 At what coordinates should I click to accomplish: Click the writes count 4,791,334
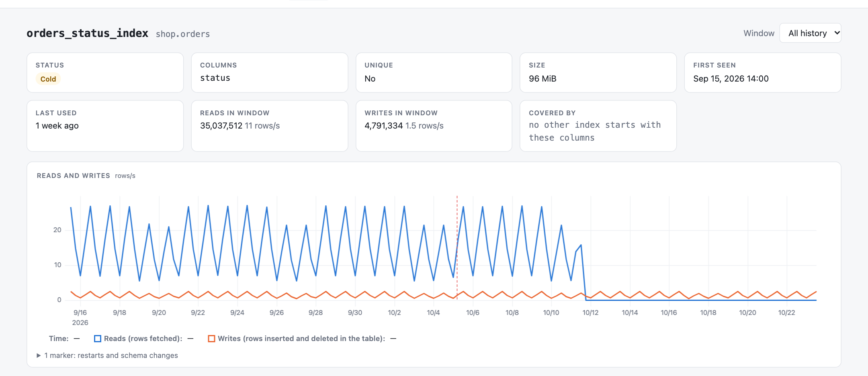(383, 126)
